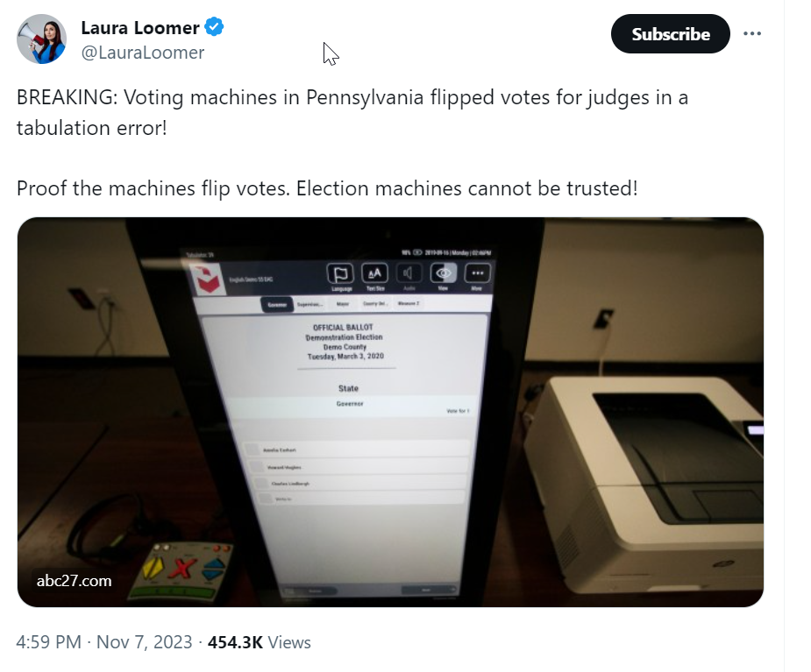Click the Audio speaker icon on ballot
Viewport: 811px width, 672px height.
pyautogui.click(x=409, y=273)
